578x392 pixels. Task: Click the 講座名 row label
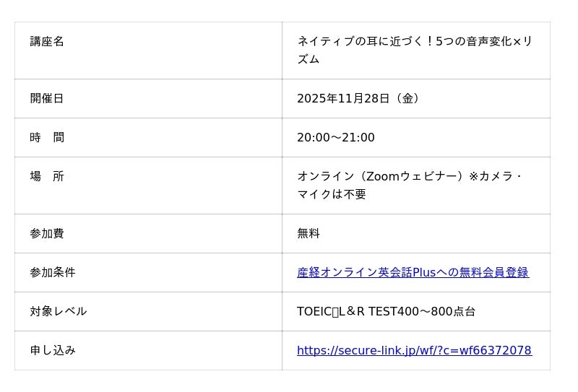click(47, 41)
